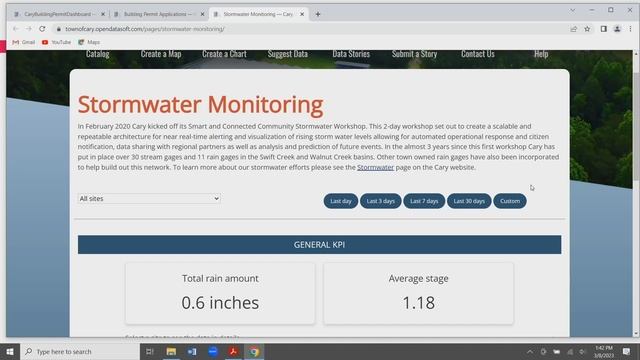
Task: Expand the All sites dropdown
Action: click(149, 199)
